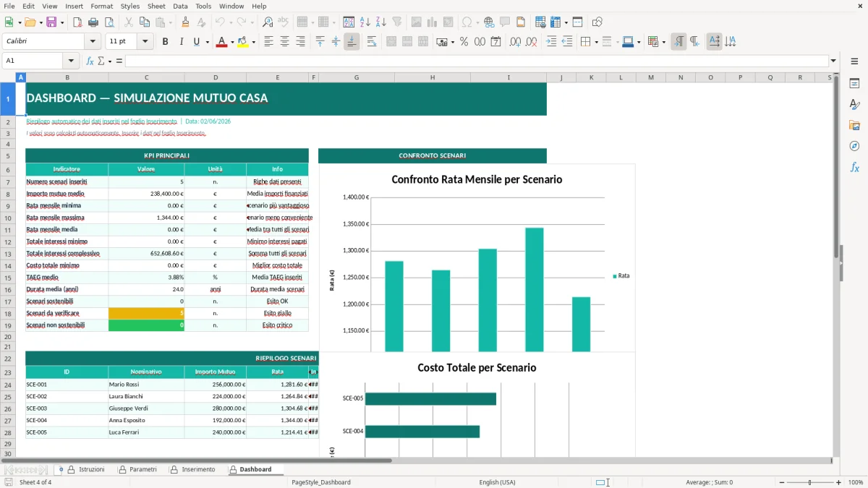The width and height of the screenshot is (868, 488).
Task: Click row header 10
Action: 8,218
